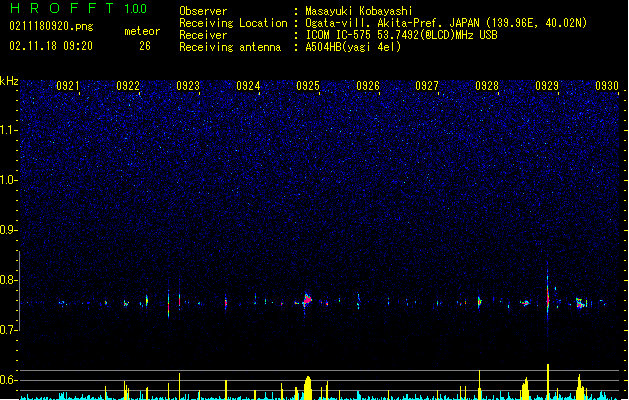Click the 0929 time marker
Viewport: 629px width, 400px height.
point(547,86)
